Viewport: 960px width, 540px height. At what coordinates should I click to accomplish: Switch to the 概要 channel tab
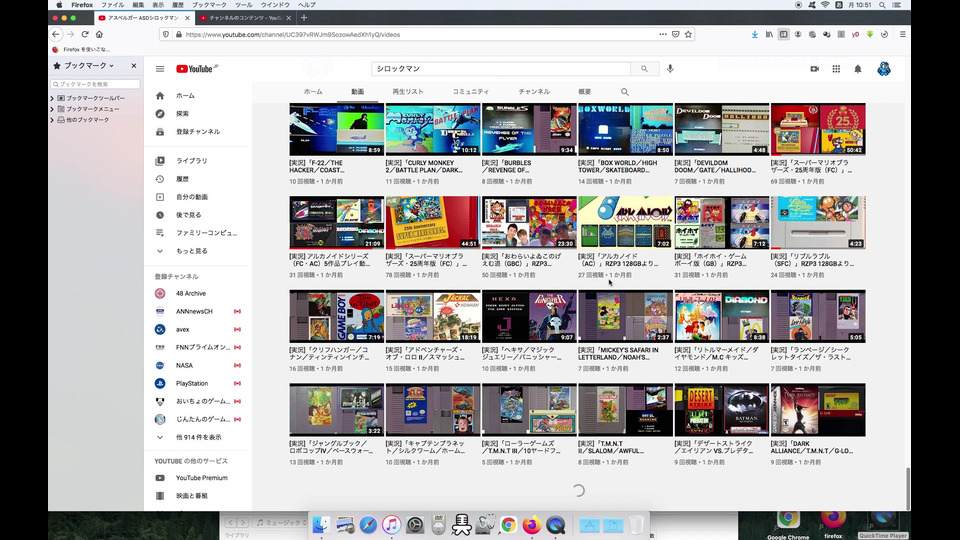coord(585,92)
